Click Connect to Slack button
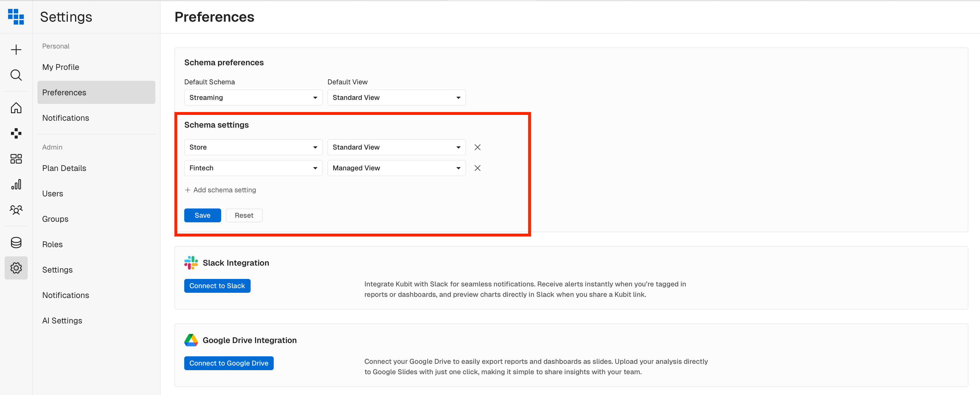 217,286
